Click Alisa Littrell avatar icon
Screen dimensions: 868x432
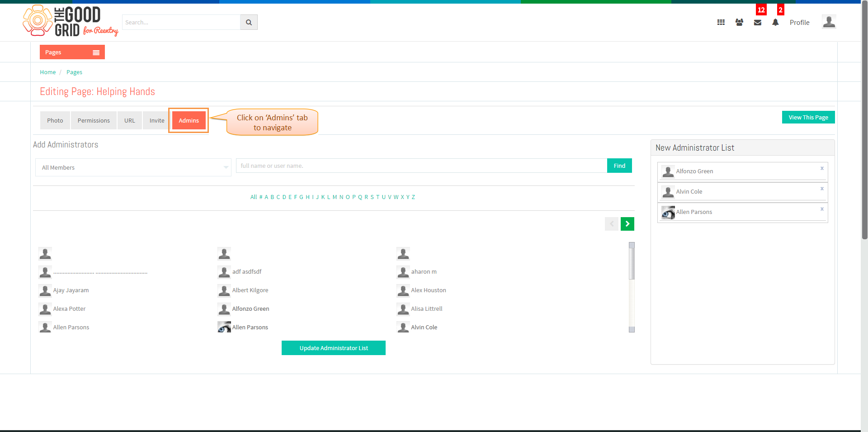pos(403,309)
